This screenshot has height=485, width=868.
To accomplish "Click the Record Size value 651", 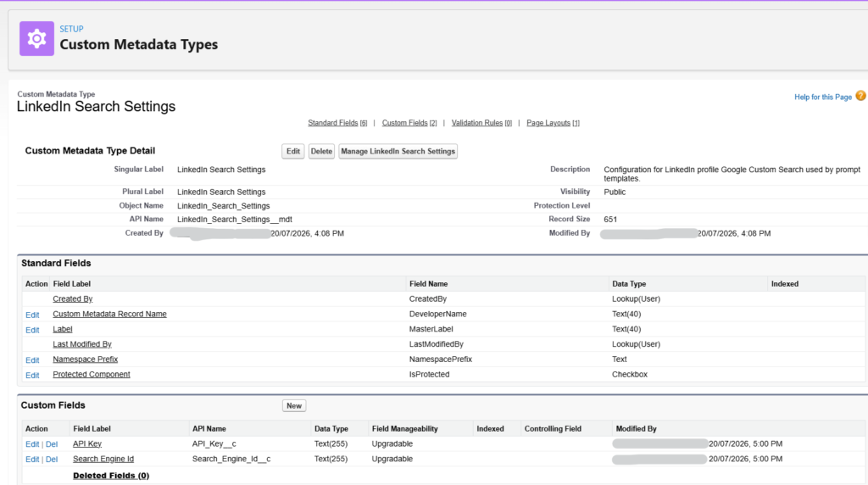I will 610,220.
